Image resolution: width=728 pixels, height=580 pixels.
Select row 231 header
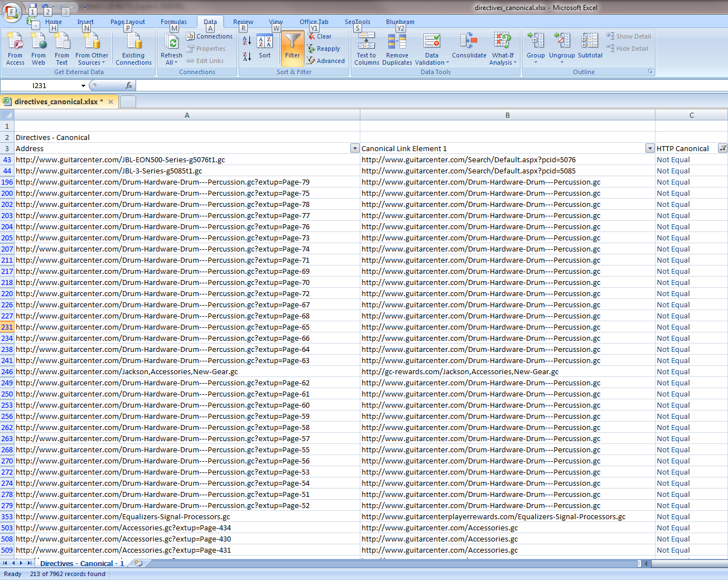[x=7, y=327]
